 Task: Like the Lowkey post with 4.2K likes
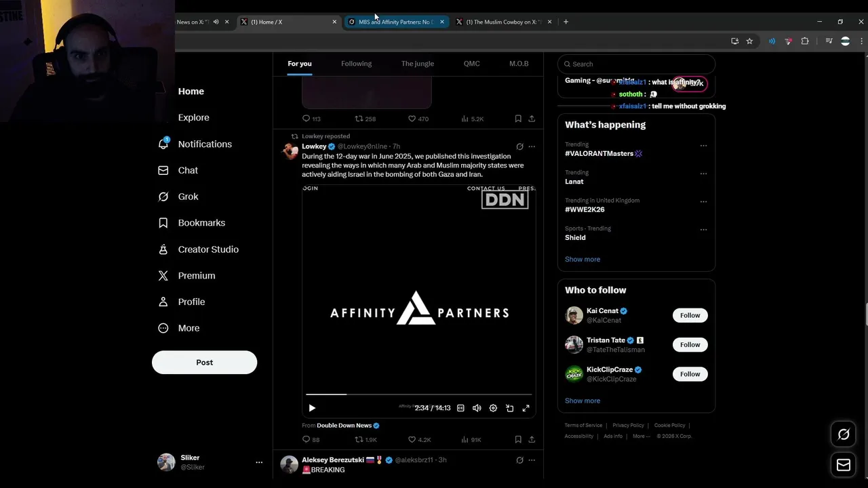click(x=419, y=439)
